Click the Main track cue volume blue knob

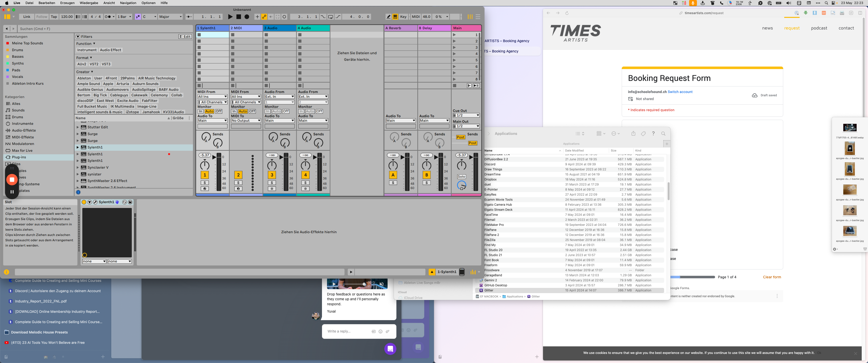[461, 185]
